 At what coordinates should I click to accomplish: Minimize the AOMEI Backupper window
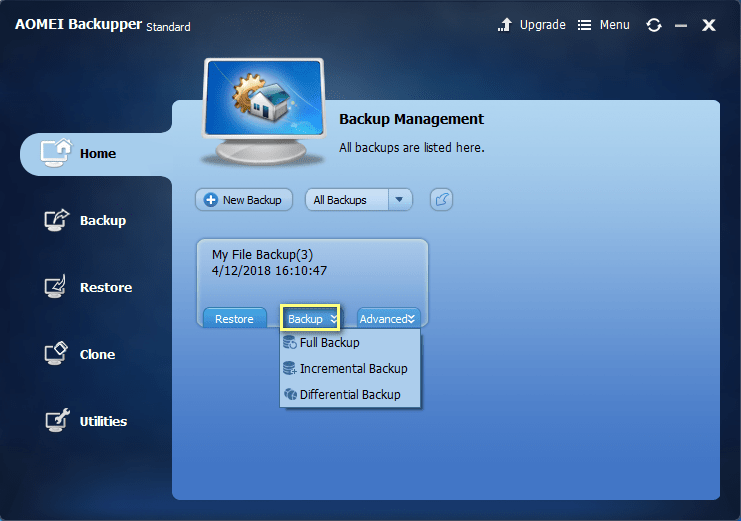681,26
